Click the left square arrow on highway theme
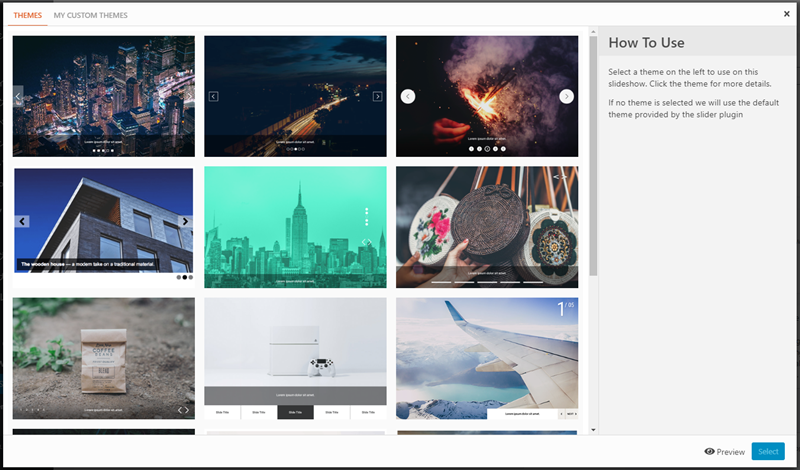This screenshot has height=470, width=800. click(213, 96)
